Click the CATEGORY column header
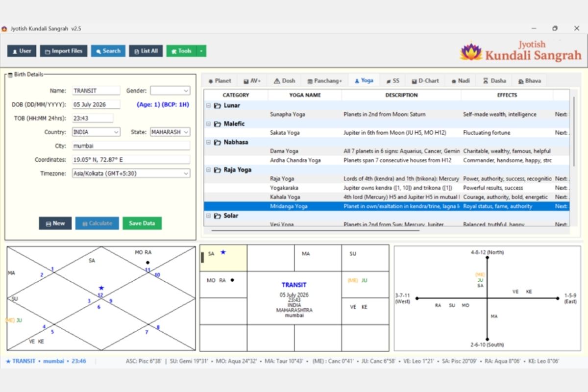The image size is (588, 392). pyautogui.click(x=236, y=95)
